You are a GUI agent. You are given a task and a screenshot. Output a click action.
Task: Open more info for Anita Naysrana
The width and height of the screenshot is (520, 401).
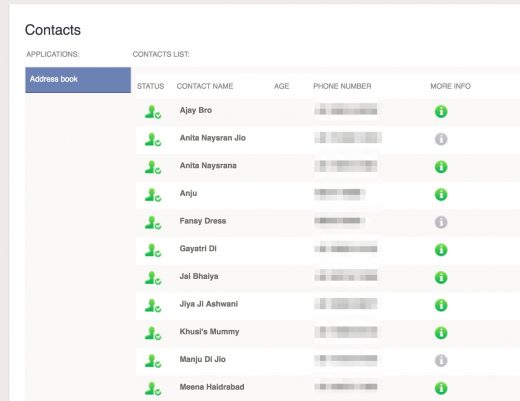tap(441, 167)
